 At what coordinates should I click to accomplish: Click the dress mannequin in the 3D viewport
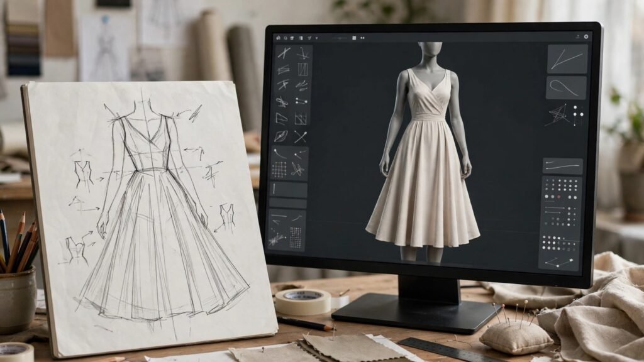425,152
